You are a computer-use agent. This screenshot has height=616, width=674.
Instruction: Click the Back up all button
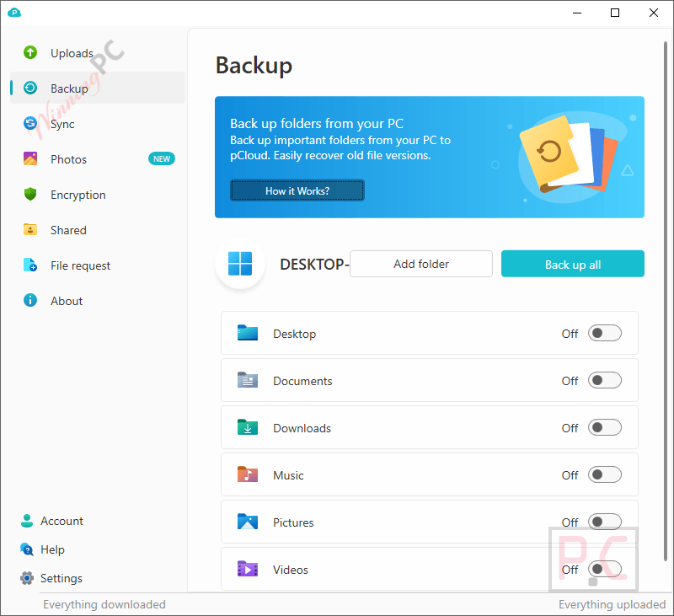tap(573, 264)
